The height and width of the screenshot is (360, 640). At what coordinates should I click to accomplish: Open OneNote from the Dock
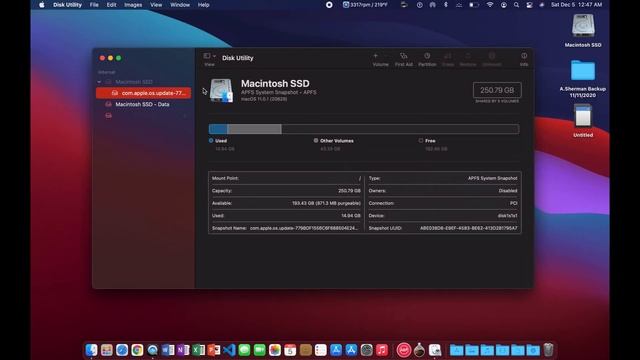pyautogui.click(x=183, y=350)
